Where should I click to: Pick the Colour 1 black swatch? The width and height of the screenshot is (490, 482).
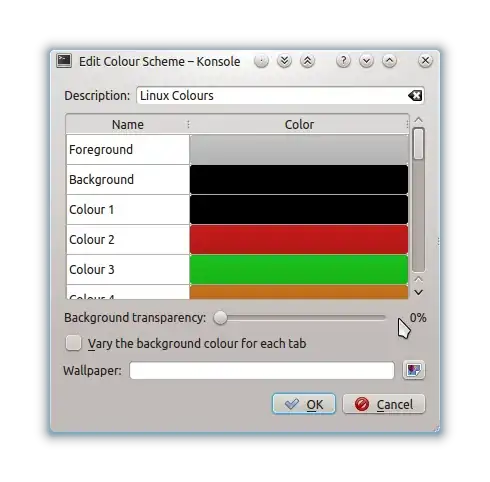pyautogui.click(x=299, y=210)
